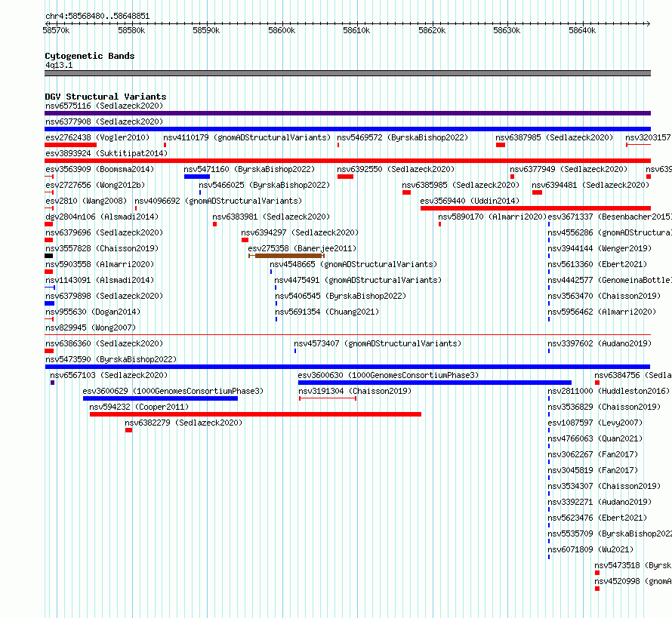Click nsv3944144 (Wenger2019) label
This screenshot has height=618, width=672.
coord(600,248)
